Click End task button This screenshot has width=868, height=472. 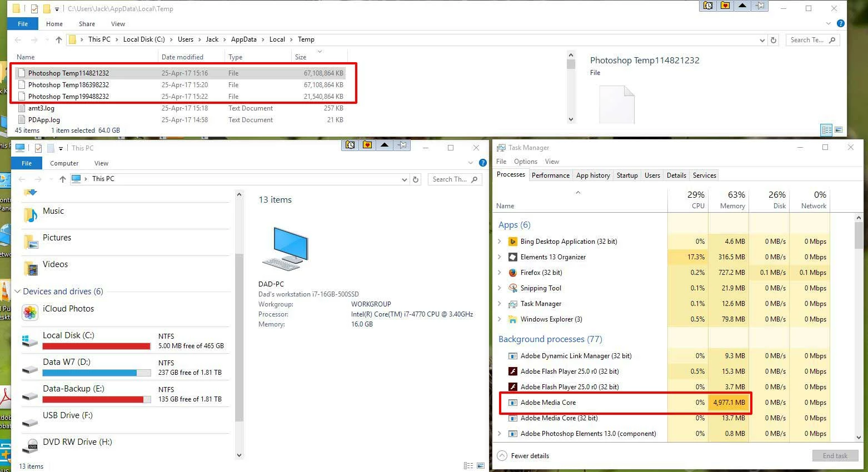click(x=835, y=456)
